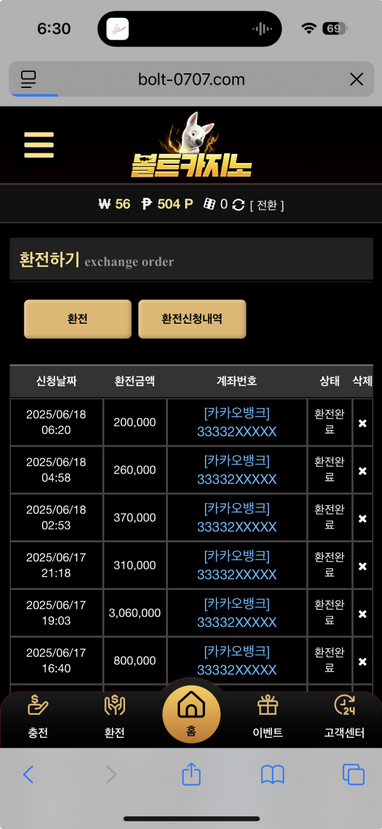Show Safari open tabs overview

(x=353, y=775)
